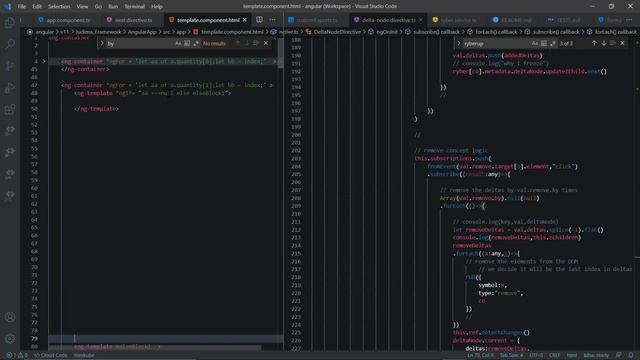The image size is (640, 360).
Task: Click line and column indicator in status bar
Action: pyautogui.click(x=480, y=355)
